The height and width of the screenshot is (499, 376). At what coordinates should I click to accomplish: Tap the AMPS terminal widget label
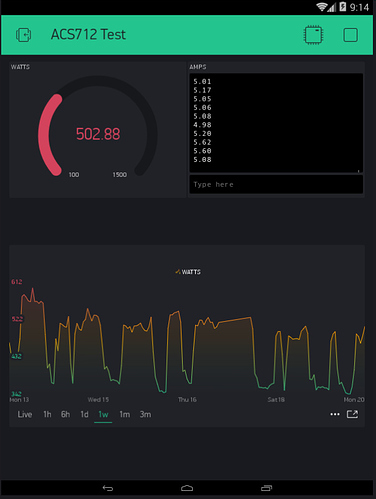(x=198, y=67)
